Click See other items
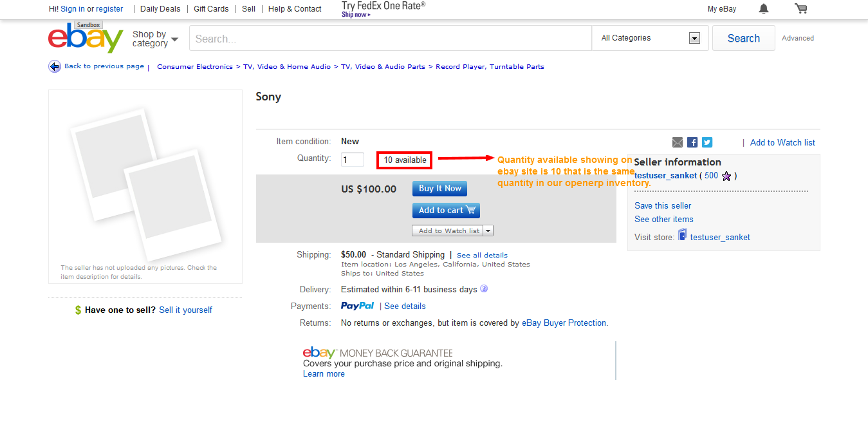The width and height of the screenshot is (868, 423). coord(664,219)
